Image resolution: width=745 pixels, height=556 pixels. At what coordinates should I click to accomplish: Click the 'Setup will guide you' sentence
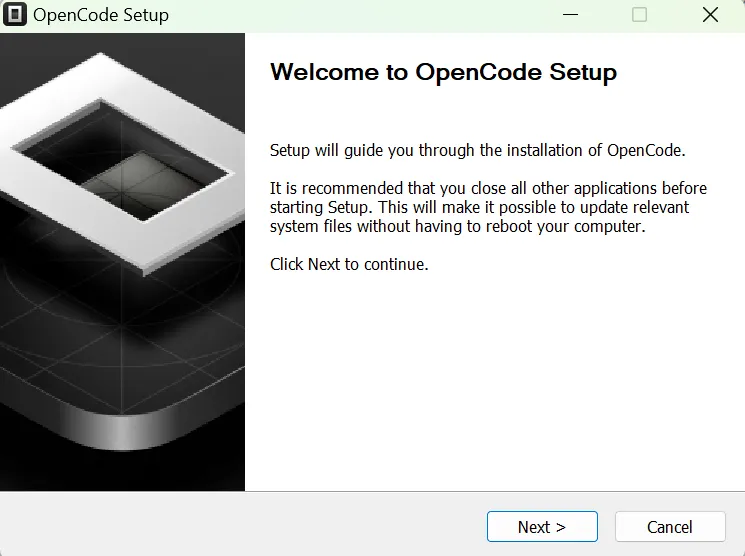click(x=478, y=150)
